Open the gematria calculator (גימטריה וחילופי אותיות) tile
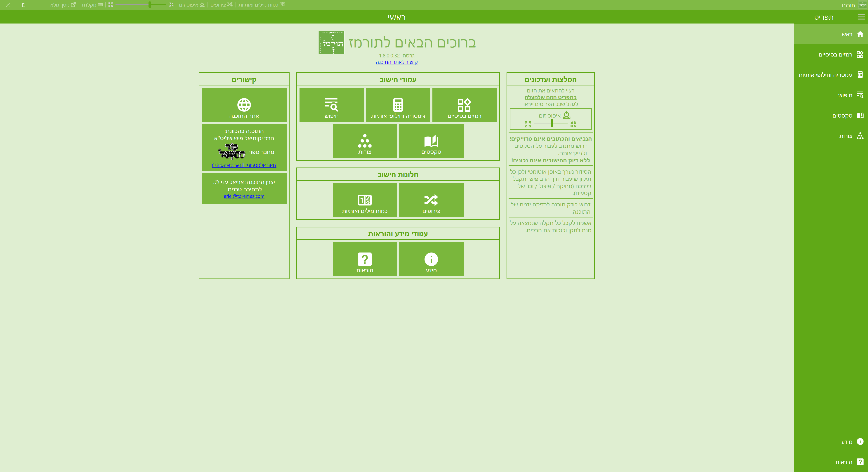Image resolution: width=868 pixels, height=472 pixels. [x=398, y=105]
